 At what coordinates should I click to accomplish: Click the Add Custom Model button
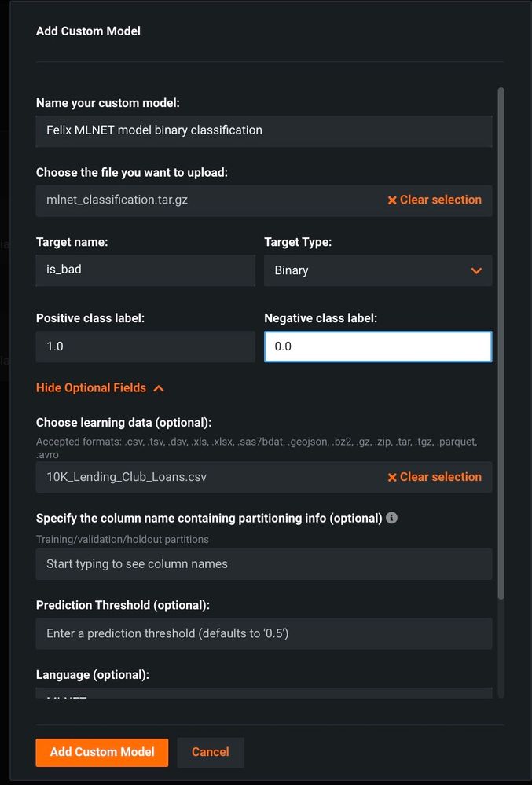[x=101, y=752]
